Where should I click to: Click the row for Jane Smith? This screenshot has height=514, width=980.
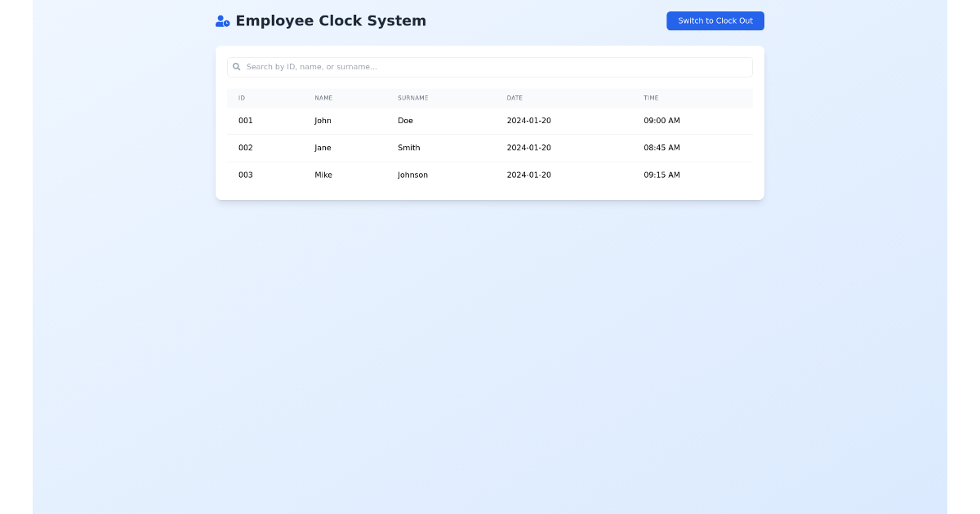tap(490, 148)
